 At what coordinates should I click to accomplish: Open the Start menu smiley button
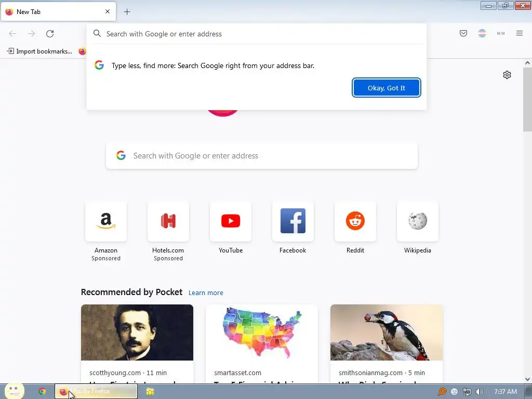14,391
